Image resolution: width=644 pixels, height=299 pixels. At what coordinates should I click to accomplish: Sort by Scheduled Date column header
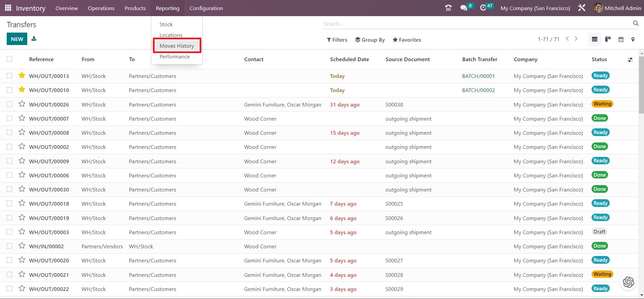pyautogui.click(x=349, y=59)
